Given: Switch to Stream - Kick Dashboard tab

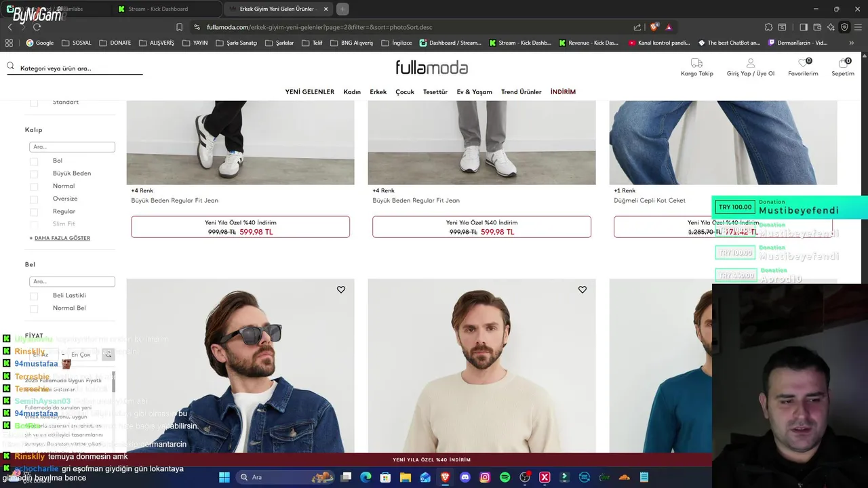Looking at the screenshot, I should (166, 9).
